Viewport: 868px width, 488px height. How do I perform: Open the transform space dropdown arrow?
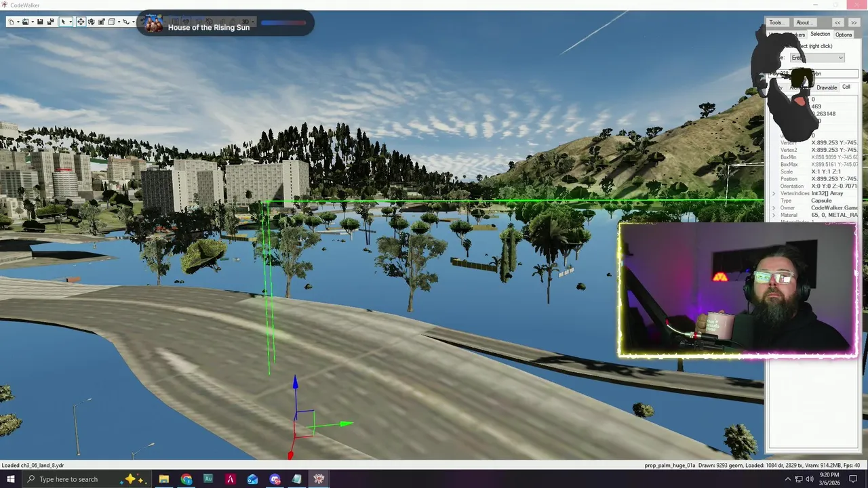click(x=119, y=22)
